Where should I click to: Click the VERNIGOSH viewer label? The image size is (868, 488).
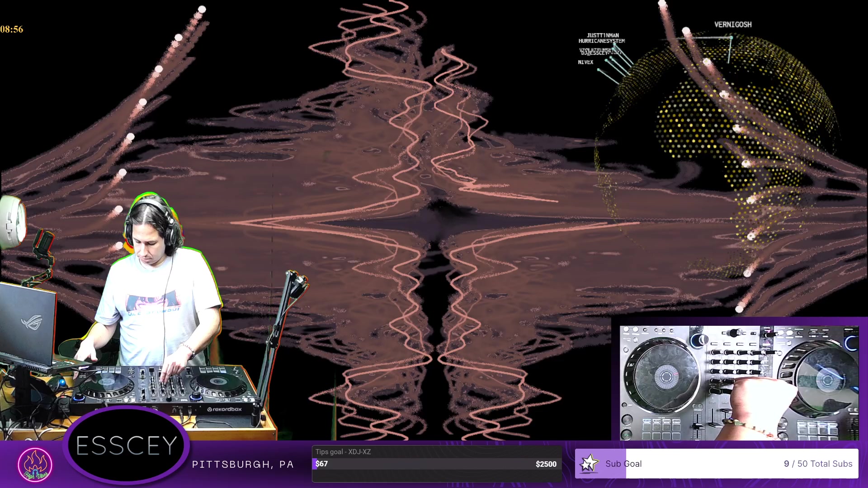[x=733, y=25]
